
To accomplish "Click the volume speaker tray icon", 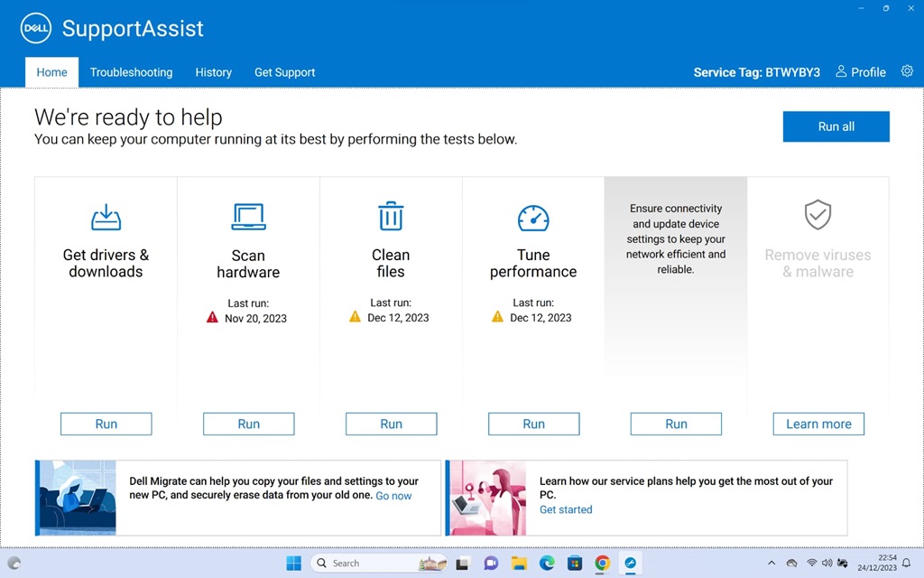I will click(827, 564).
